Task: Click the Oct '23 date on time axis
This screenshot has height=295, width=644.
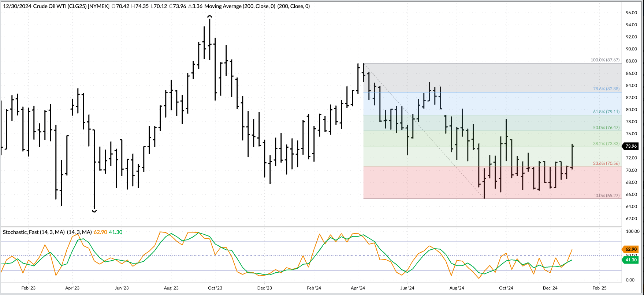Action: tap(215, 288)
